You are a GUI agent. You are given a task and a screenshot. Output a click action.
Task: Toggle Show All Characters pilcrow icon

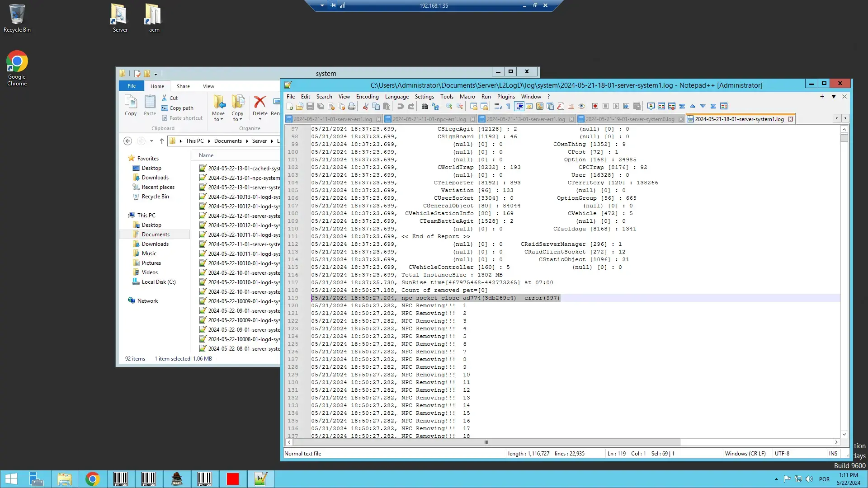pos(508,106)
